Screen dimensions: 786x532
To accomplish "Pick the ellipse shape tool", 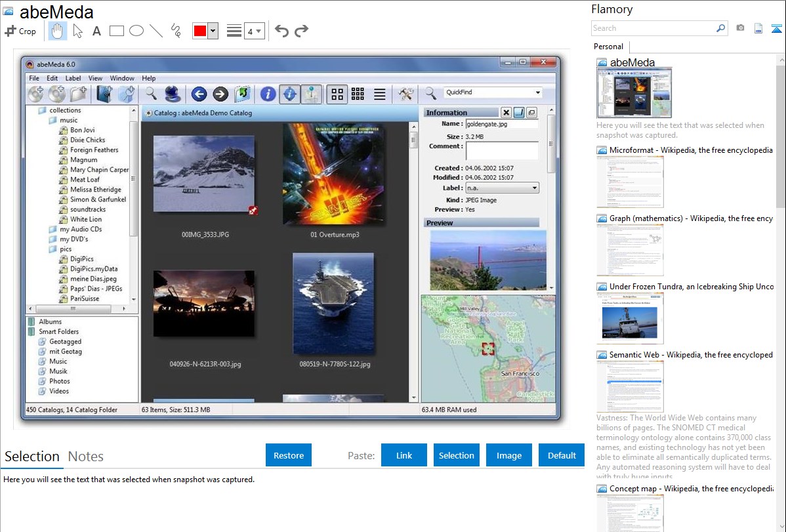I will pyautogui.click(x=136, y=31).
